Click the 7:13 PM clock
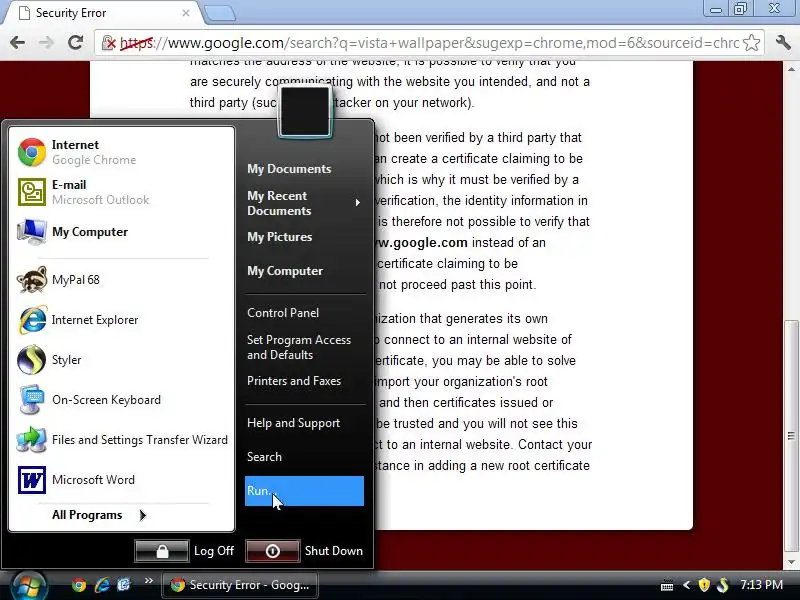This screenshot has height=600, width=800. (x=761, y=585)
